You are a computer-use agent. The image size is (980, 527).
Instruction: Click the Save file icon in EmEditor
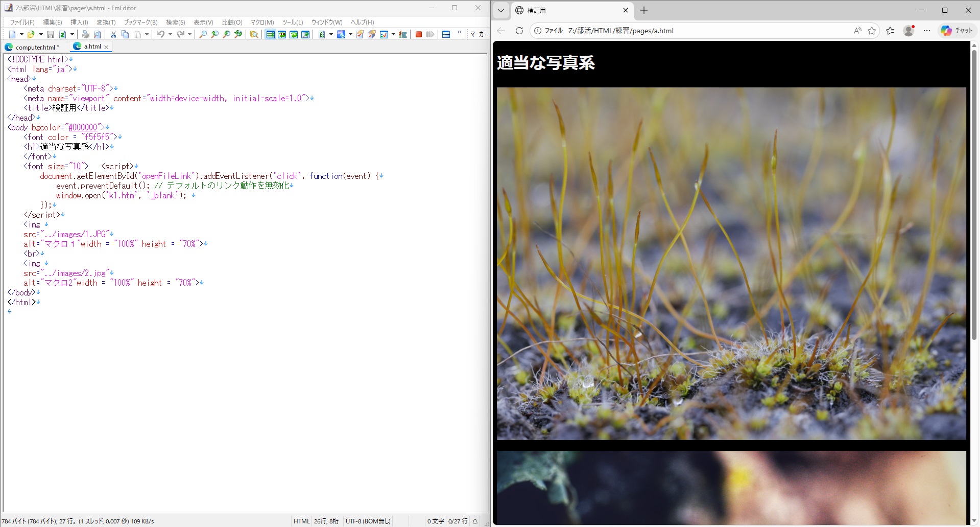(51, 34)
